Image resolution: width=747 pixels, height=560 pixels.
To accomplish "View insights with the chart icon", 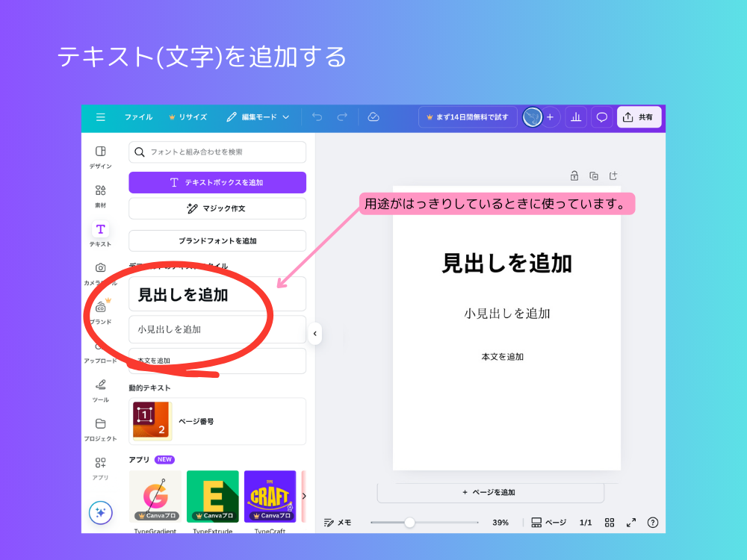I will point(576,117).
